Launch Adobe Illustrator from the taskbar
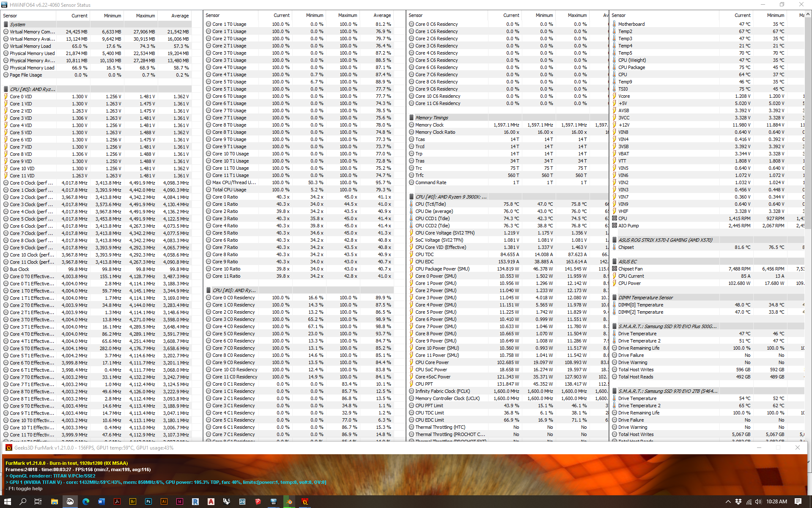The width and height of the screenshot is (812, 508). coord(164,502)
